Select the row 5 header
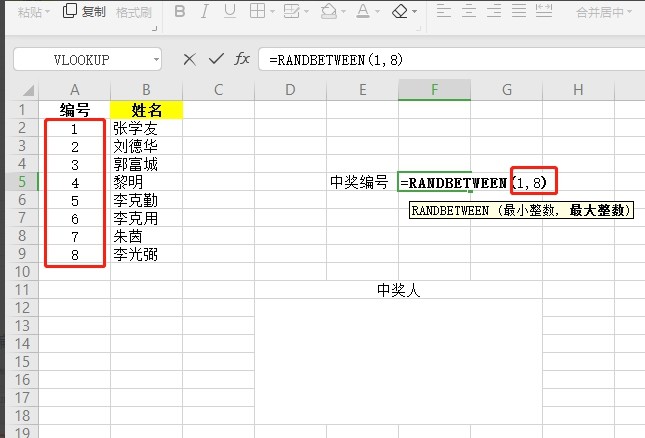Screen dimensions: 645x438 tap(22, 181)
